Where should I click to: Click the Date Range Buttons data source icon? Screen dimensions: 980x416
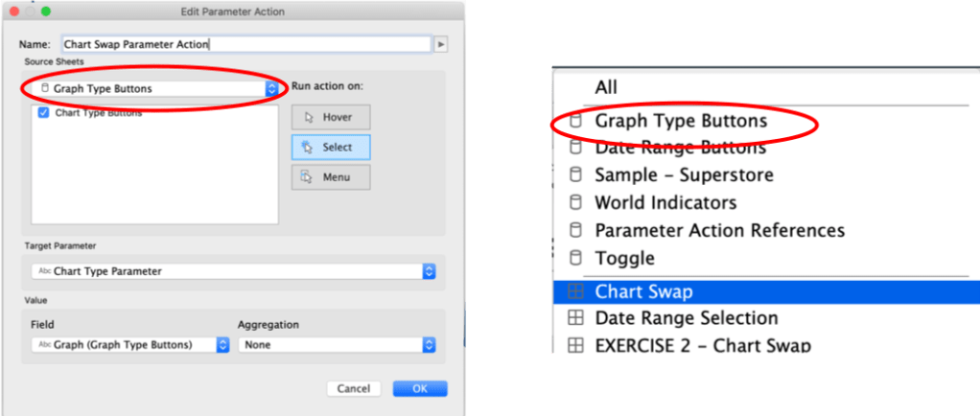click(575, 149)
